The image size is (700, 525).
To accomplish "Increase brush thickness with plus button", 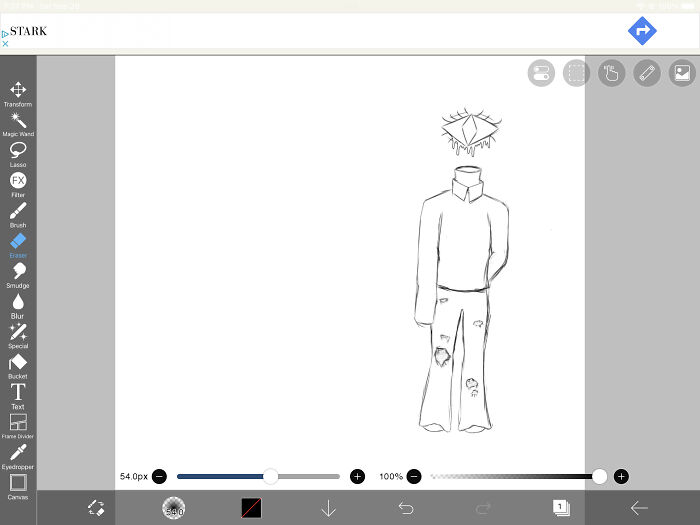I will [x=357, y=476].
